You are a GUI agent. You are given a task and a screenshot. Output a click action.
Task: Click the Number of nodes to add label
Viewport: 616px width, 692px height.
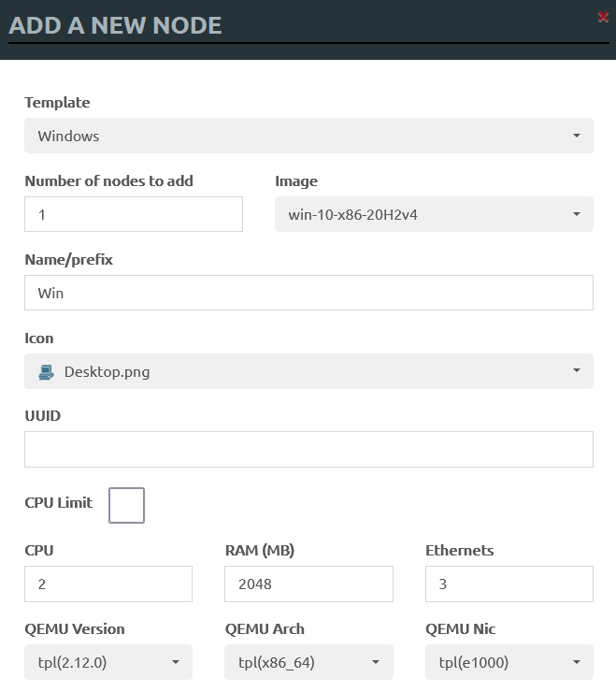click(x=109, y=180)
